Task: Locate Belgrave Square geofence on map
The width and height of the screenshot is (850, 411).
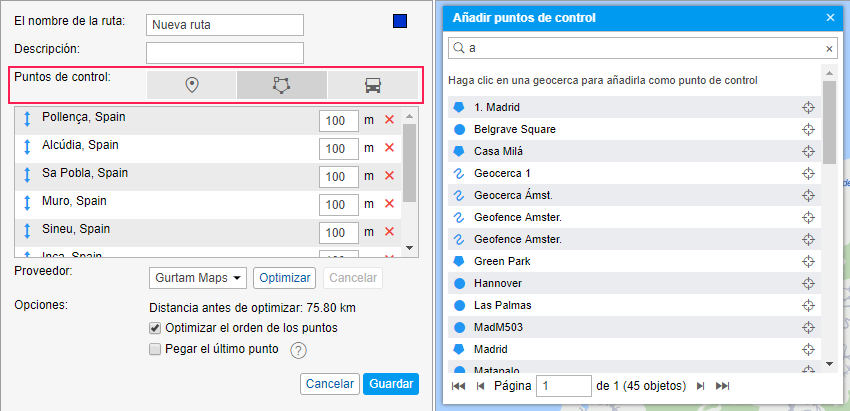Action: [808, 129]
